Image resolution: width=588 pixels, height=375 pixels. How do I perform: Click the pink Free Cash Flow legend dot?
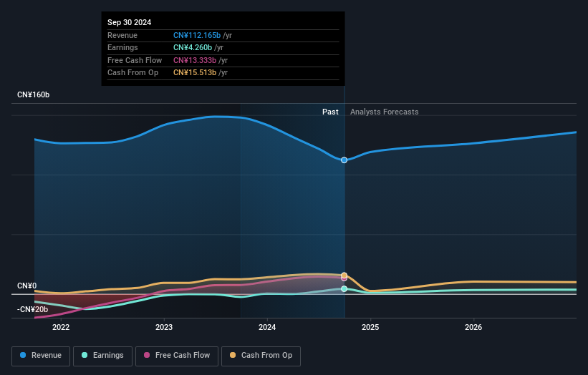[x=147, y=355]
